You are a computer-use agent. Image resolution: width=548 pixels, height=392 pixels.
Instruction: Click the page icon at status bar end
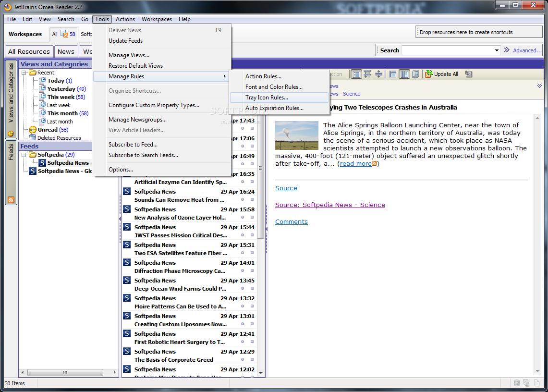[537, 383]
